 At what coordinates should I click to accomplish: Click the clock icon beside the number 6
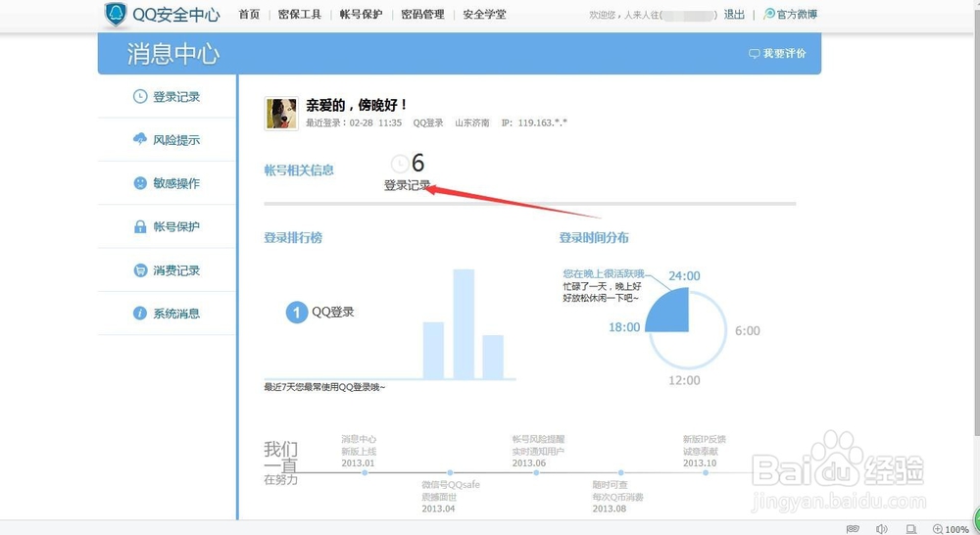click(x=400, y=164)
